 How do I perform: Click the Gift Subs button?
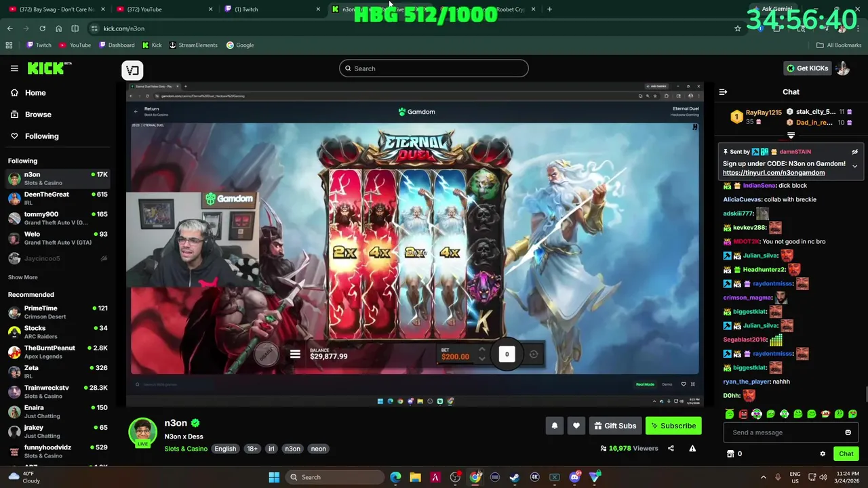coord(615,426)
